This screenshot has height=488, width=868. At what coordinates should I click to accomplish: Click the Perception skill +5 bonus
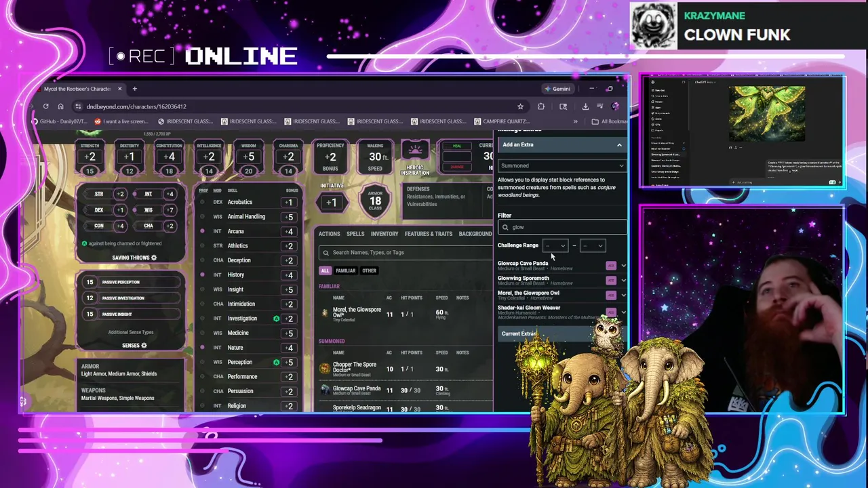click(289, 362)
